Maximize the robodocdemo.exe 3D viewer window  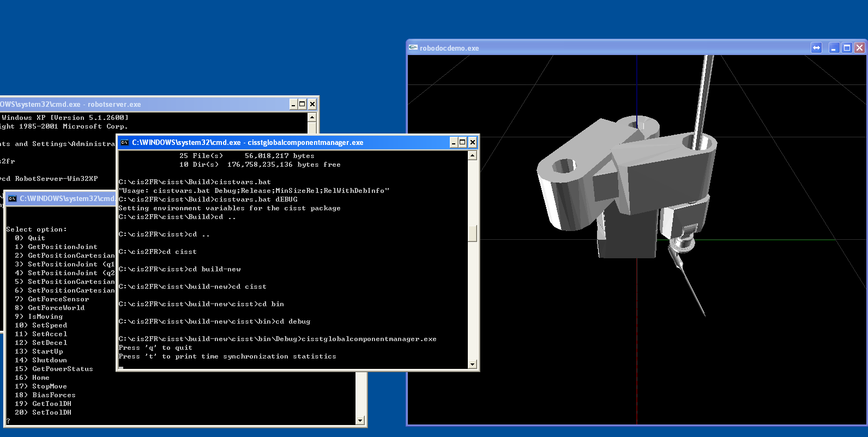click(x=847, y=48)
